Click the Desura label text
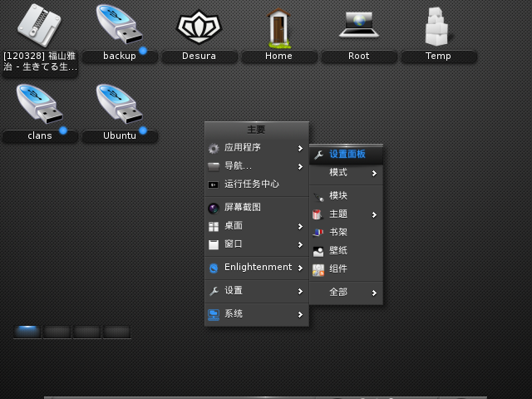The image size is (532, 399). 199,56
